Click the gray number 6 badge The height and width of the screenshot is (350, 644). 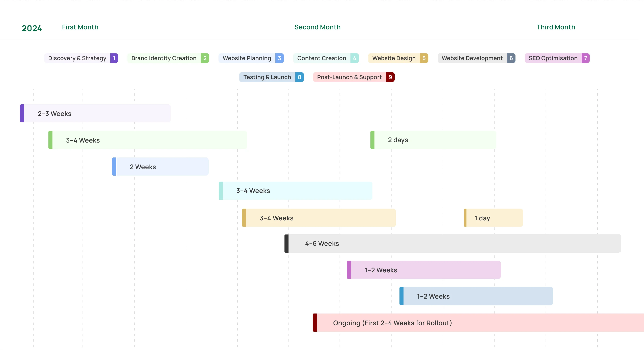[x=511, y=58]
